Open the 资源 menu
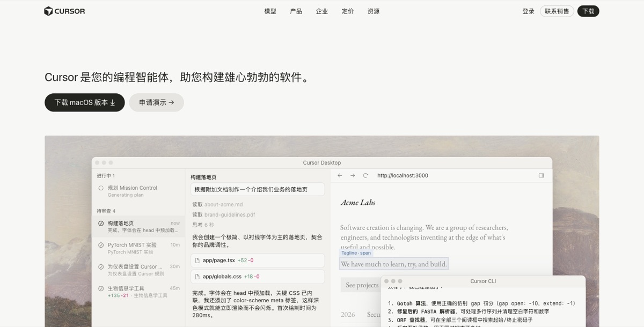Image resolution: width=644 pixels, height=327 pixels. point(374,11)
